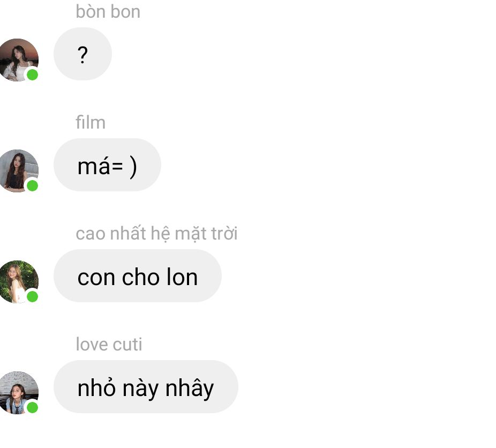This screenshot has width=496, height=448.
Task: Select the 'má= )' message bubble
Action: point(107,165)
